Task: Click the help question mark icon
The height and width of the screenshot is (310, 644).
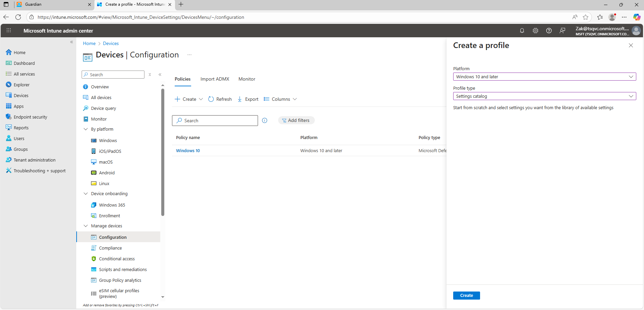Action: [549, 31]
